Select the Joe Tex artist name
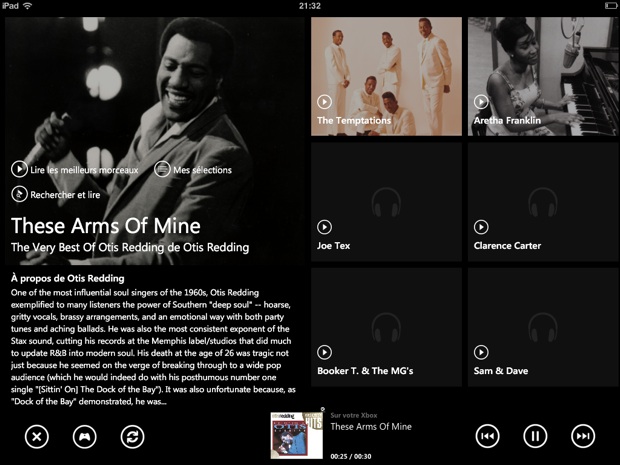Viewport: 620px width, 465px height. (333, 246)
